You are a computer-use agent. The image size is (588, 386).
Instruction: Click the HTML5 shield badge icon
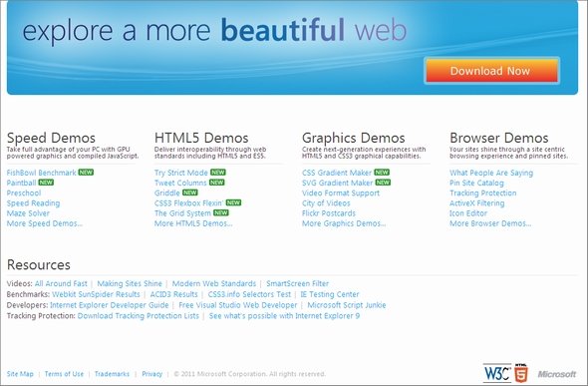tap(521, 373)
